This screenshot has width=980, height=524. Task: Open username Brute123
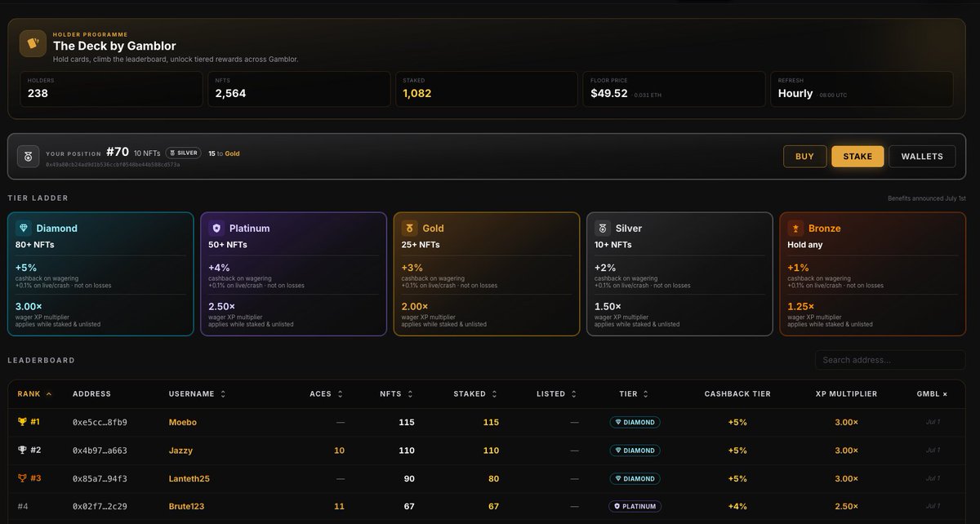pyautogui.click(x=186, y=506)
